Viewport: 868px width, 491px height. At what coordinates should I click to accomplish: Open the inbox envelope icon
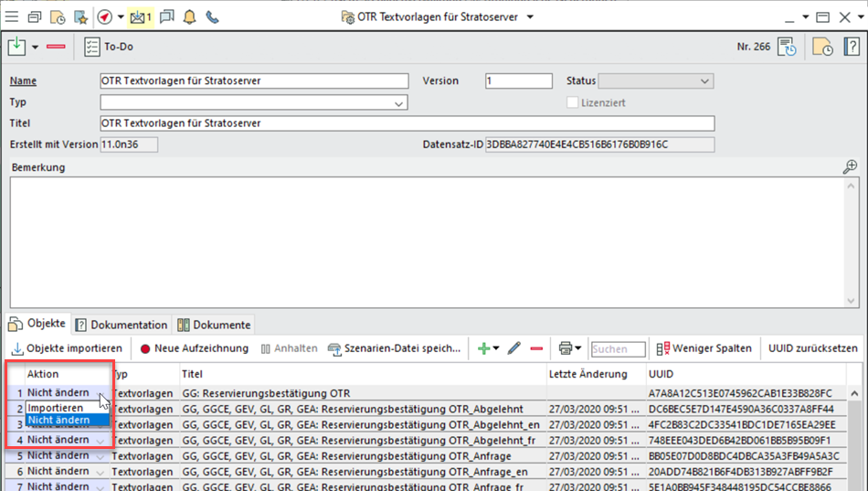point(139,17)
